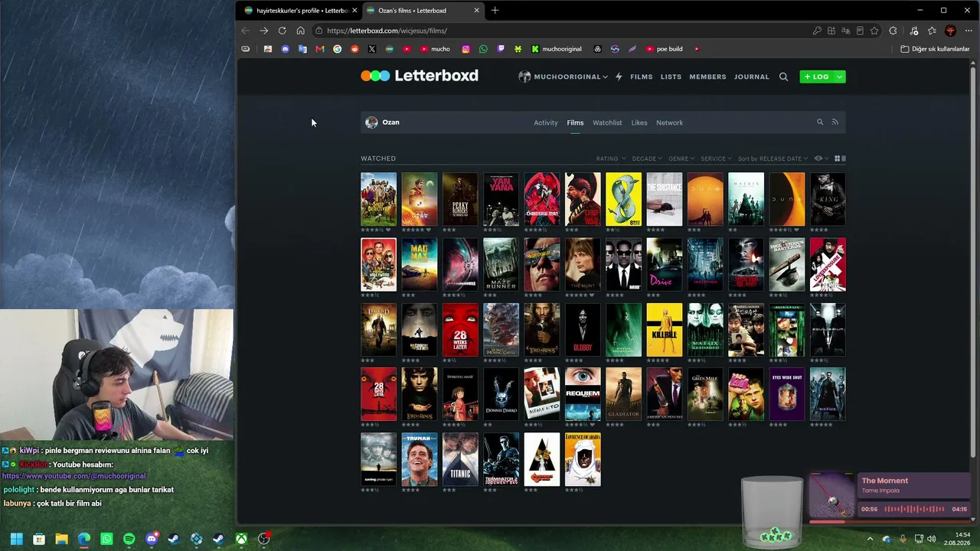Click the music player progress waveform
980x551 pixels.
[913, 509]
